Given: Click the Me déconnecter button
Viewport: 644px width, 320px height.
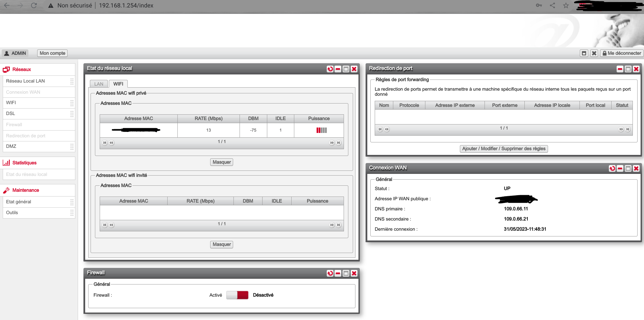Looking at the screenshot, I should tap(622, 53).
